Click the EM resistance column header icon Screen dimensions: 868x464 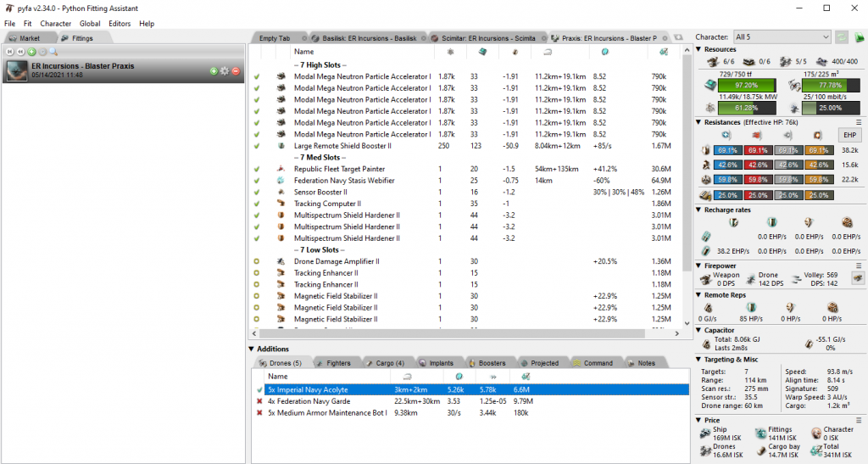pyautogui.click(x=726, y=135)
